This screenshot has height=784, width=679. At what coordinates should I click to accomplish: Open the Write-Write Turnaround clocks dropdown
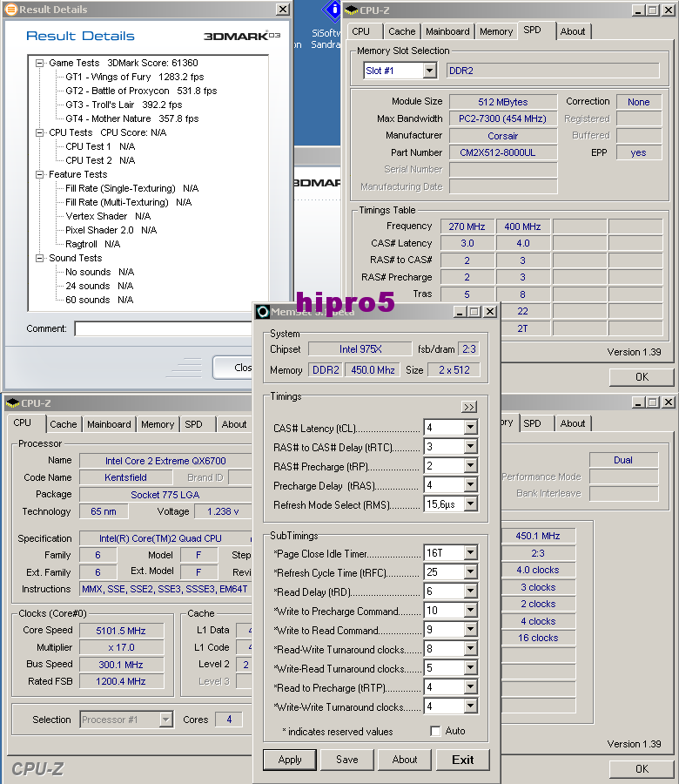coord(470,706)
